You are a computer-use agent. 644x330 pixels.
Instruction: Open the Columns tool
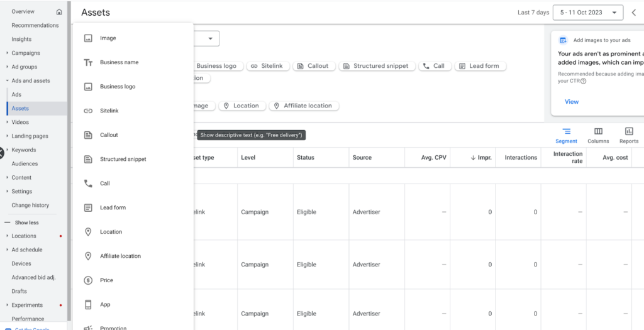coord(598,136)
